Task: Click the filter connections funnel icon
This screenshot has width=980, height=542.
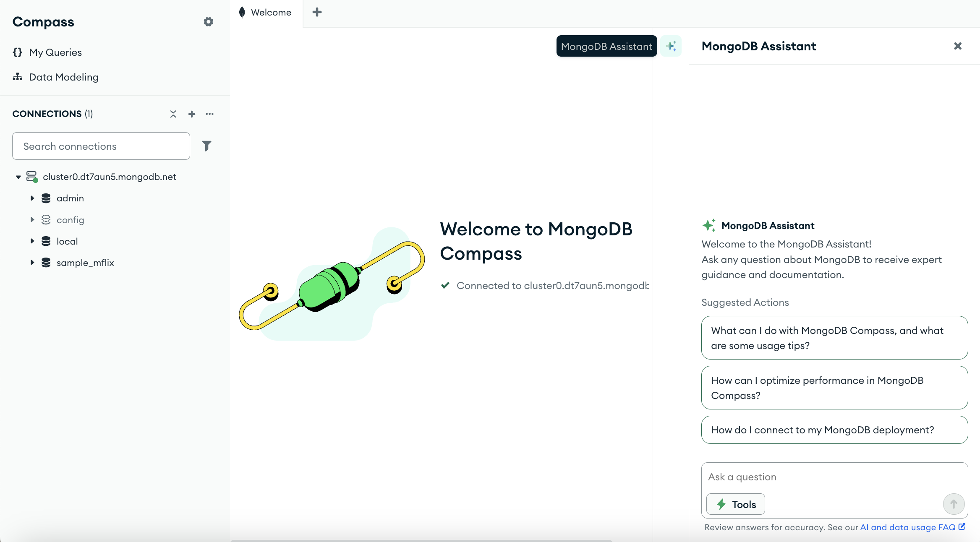Action: pos(206,146)
